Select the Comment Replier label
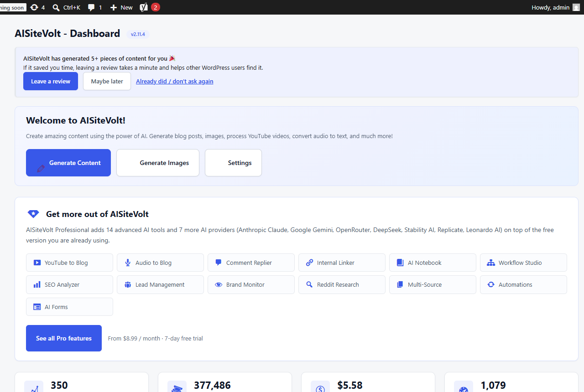584x392 pixels. coord(249,263)
